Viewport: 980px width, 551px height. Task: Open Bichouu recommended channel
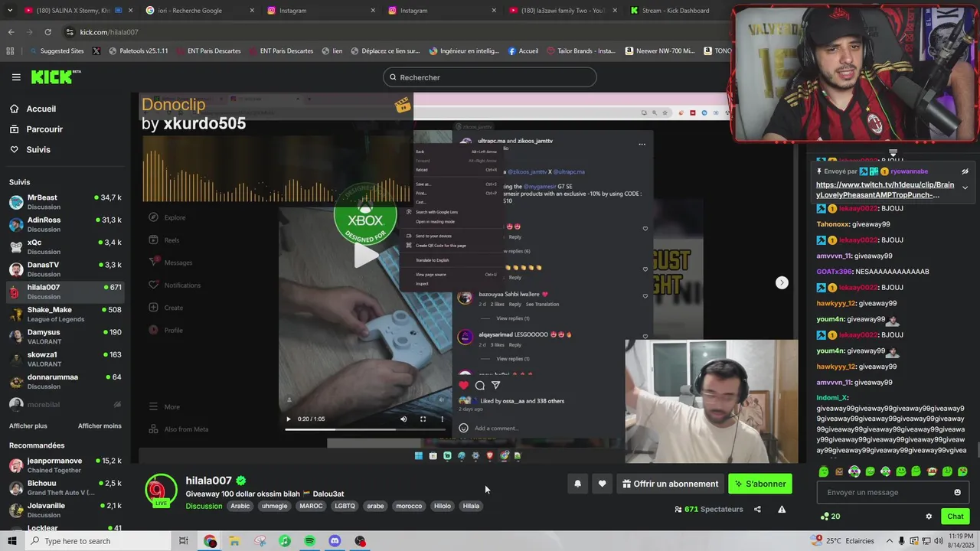[x=65, y=487]
